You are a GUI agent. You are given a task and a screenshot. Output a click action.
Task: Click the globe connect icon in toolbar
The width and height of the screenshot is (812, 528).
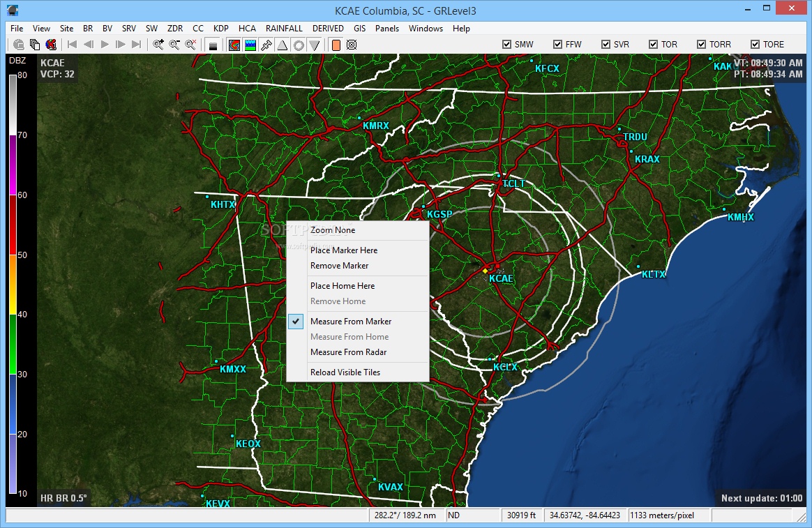point(19,45)
